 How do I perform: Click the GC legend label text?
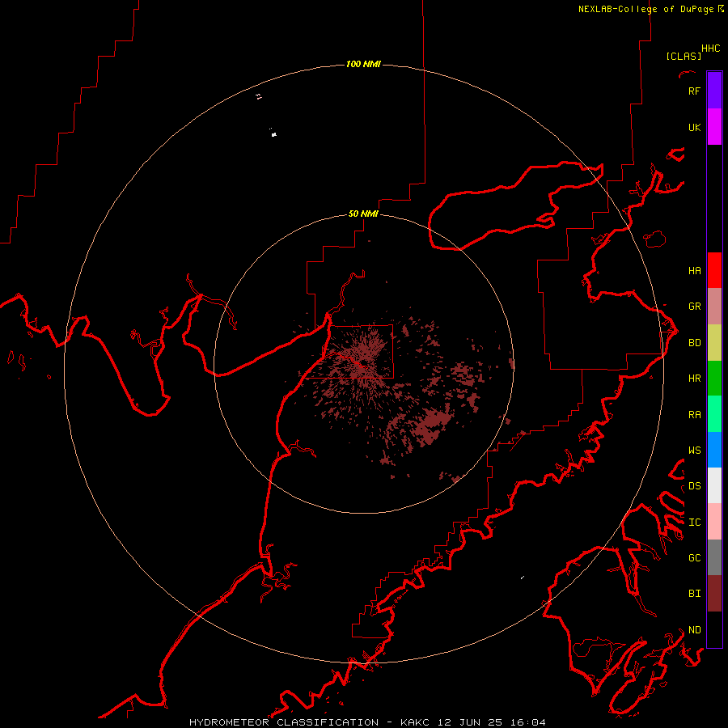tap(694, 557)
